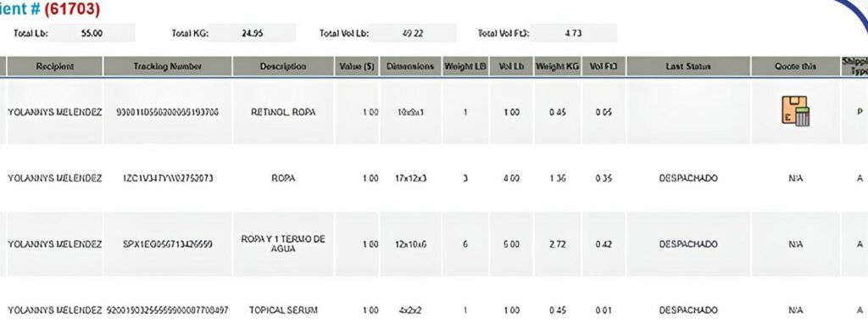The image size is (868, 335).
Task: Click DESPACHADO status in the TERMO DE AGUA row
Action: click(688, 244)
